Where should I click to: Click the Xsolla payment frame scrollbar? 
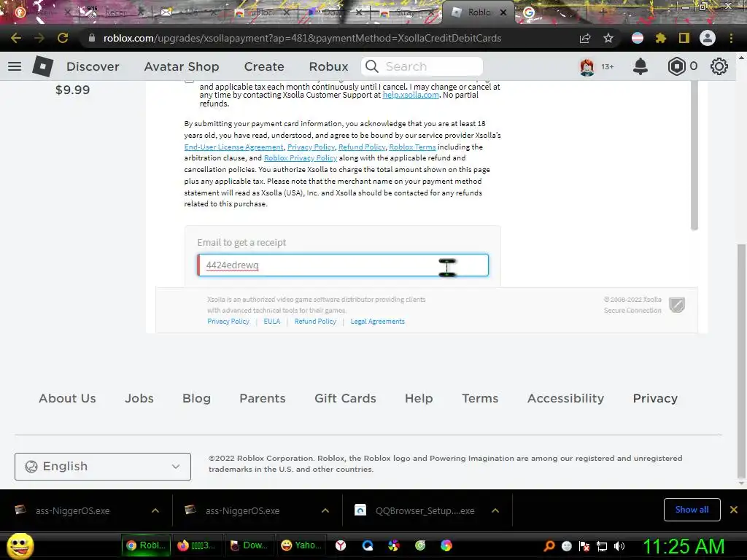click(694, 155)
